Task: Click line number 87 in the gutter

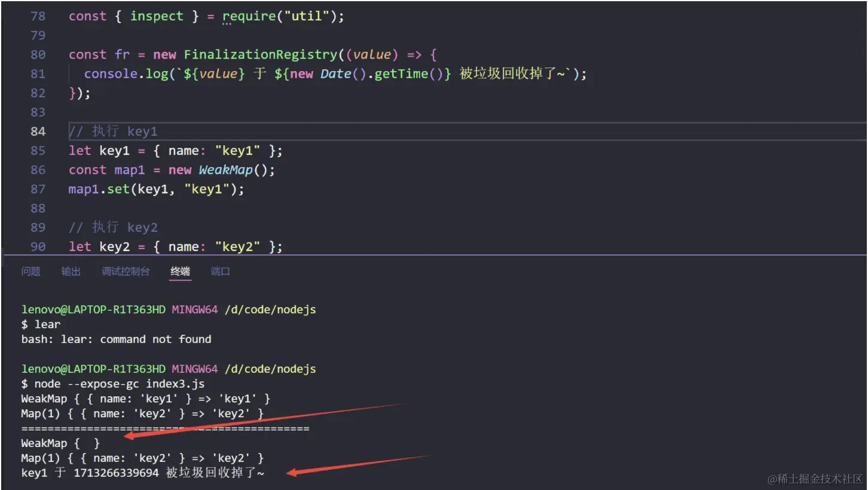Action: 38,189
